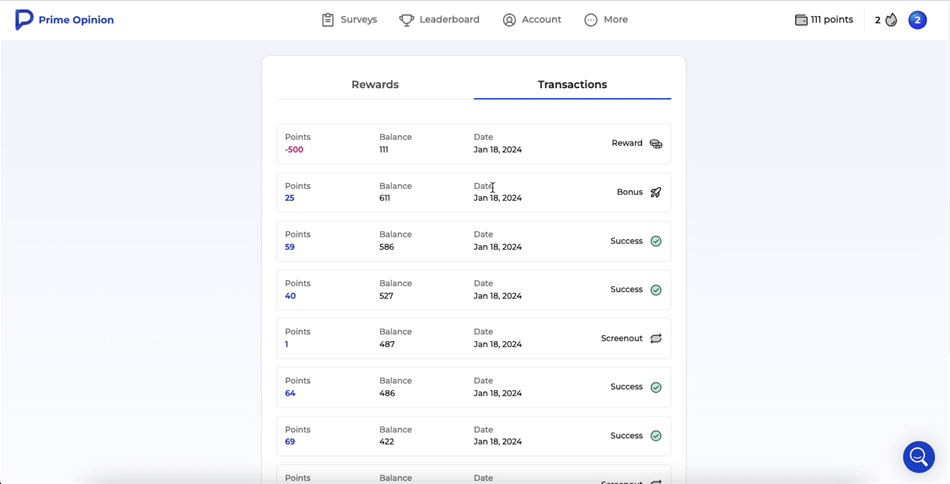Viewport: 950px width, 484px height.
Task: Click the Success label in the 64 points row
Action: 626,387
